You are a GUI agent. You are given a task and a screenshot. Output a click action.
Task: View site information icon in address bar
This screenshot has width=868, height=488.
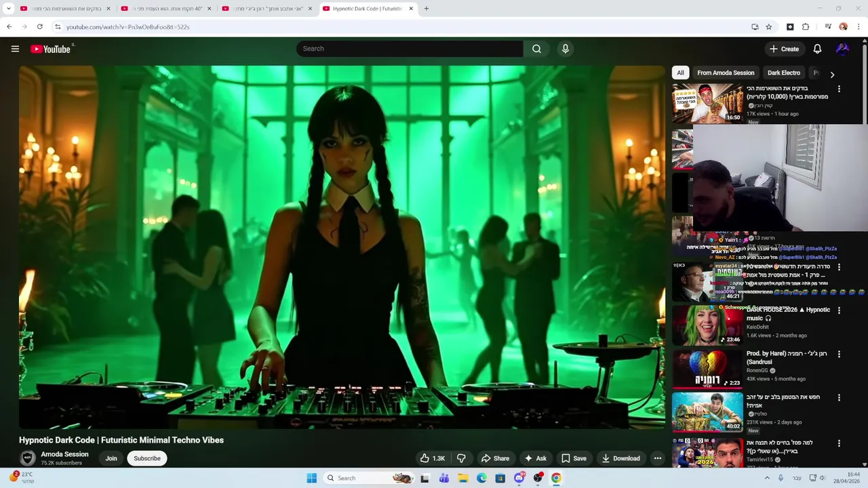[x=58, y=26]
